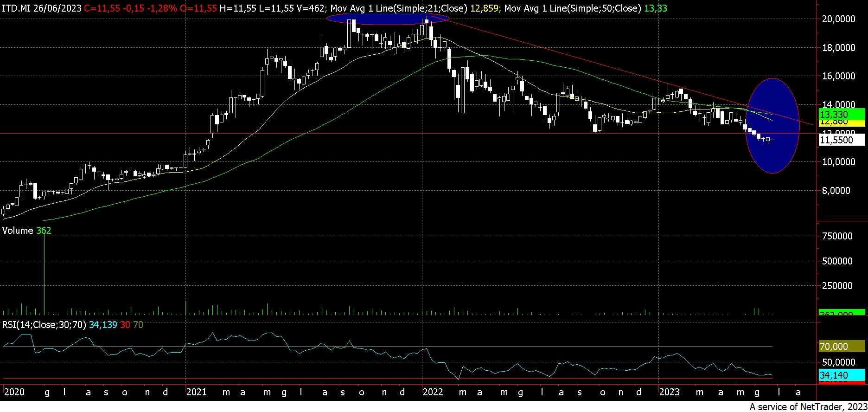The width and height of the screenshot is (868, 412).
Task: Click the -0,15 price change figure
Action: (x=134, y=8)
